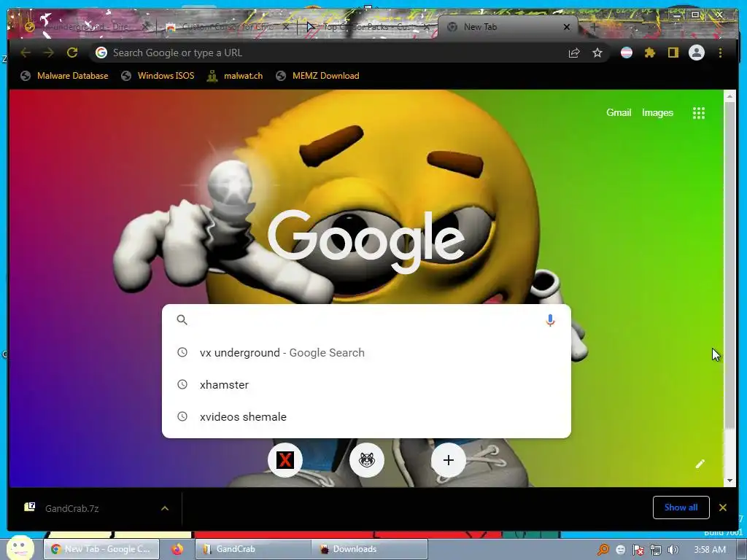Go forward with the forward arrow
This screenshot has height=560, width=747.
49,52
